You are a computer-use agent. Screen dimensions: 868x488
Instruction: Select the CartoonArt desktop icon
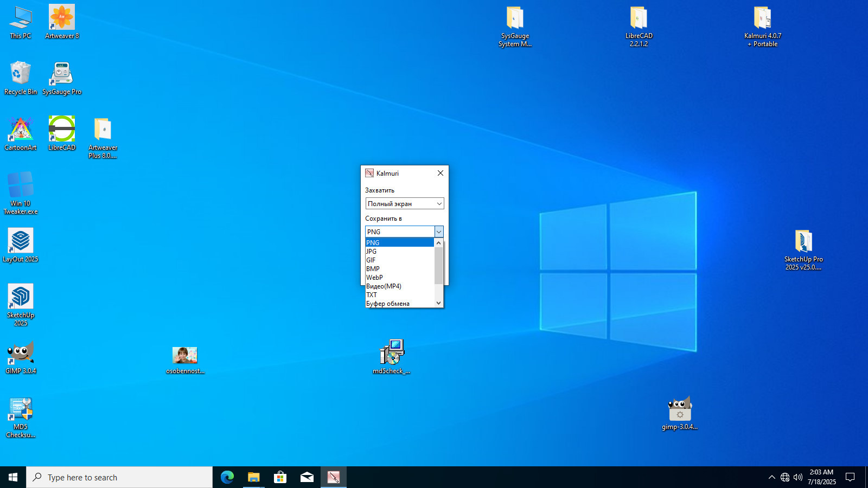click(21, 134)
